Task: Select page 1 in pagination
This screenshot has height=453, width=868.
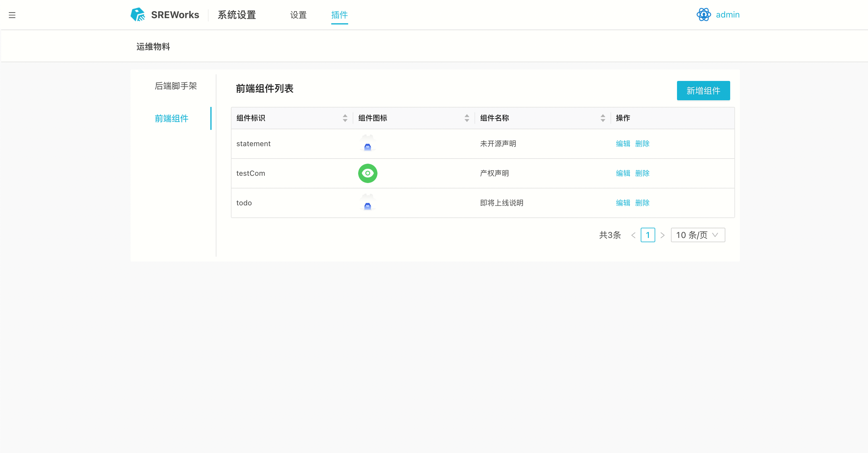Action: click(648, 235)
